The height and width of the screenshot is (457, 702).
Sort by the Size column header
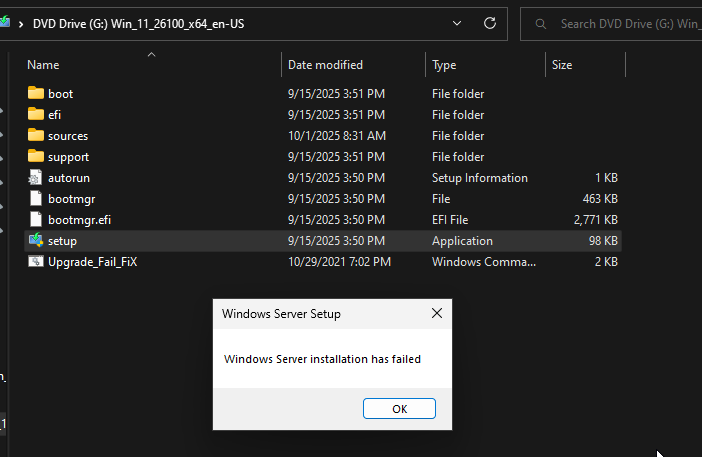(562, 65)
